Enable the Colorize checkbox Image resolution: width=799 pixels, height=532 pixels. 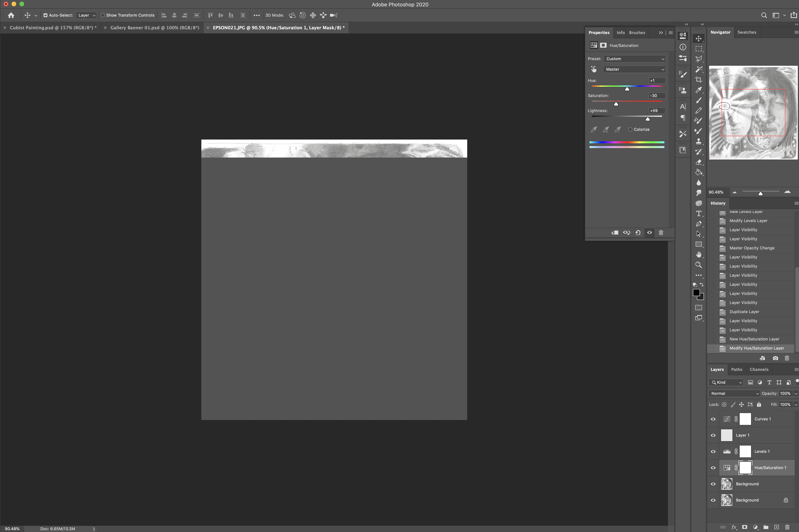coord(630,130)
